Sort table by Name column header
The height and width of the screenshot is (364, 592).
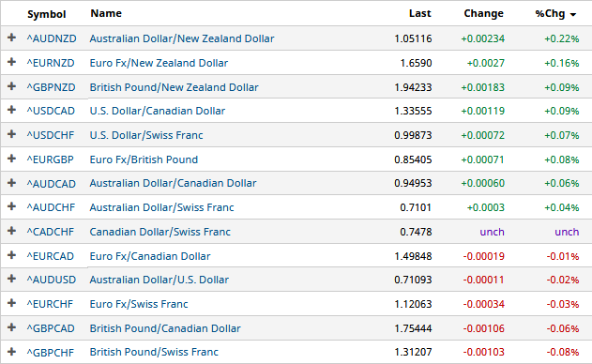pyautogui.click(x=106, y=13)
